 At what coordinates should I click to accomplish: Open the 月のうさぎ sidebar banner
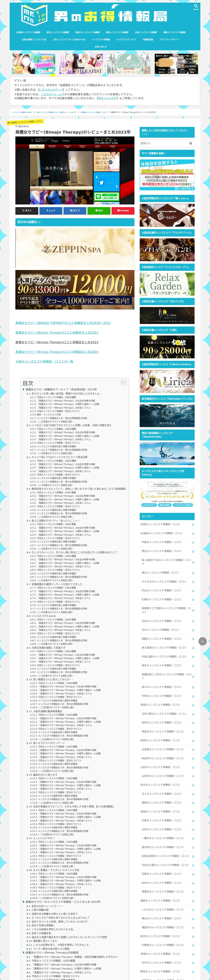pyautogui.click(x=167, y=315)
